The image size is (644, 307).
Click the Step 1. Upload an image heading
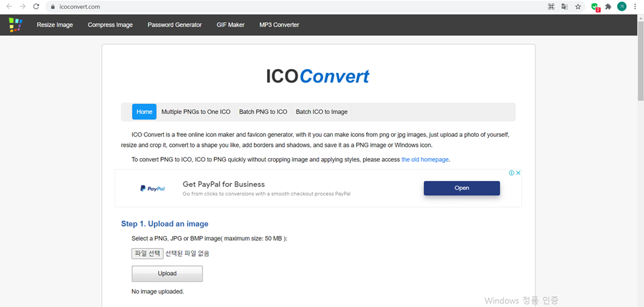(165, 224)
